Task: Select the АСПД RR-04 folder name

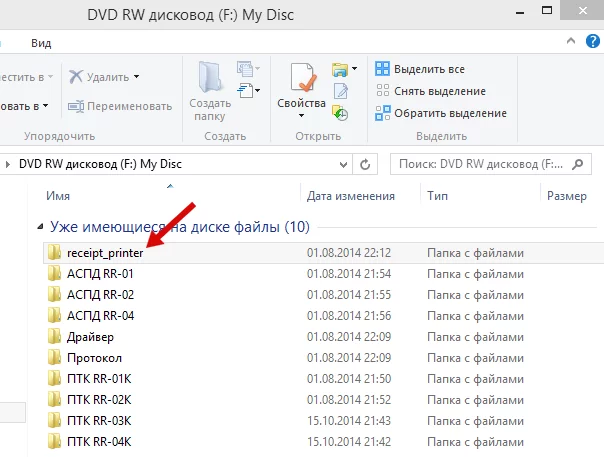Action: [x=101, y=316]
